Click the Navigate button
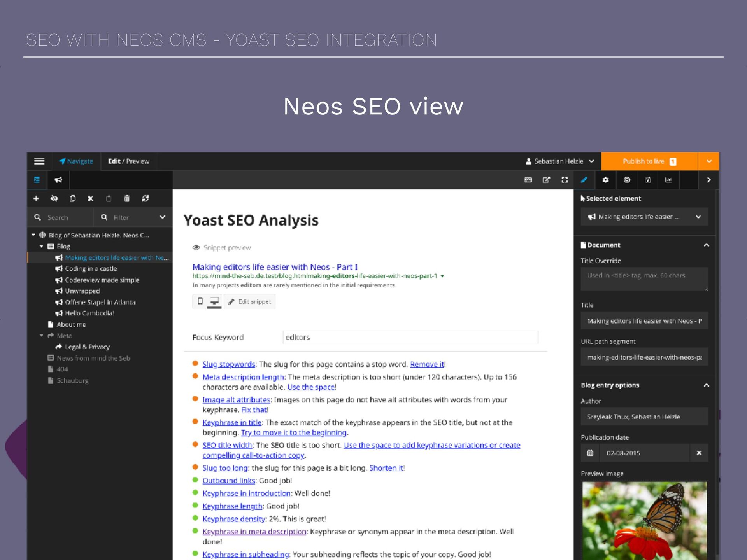747x560 pixels. click(x=76, y=161)
